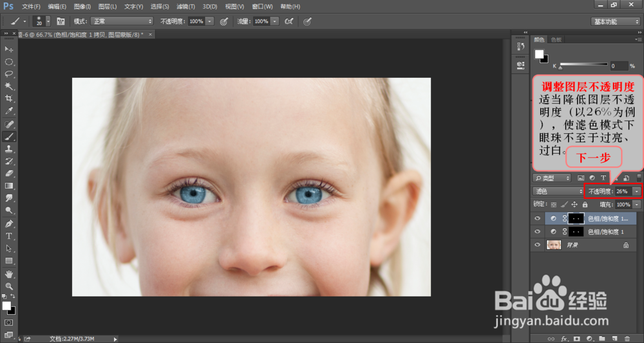
Task: Filter layers by pixel type
Action: click(581, 178)
